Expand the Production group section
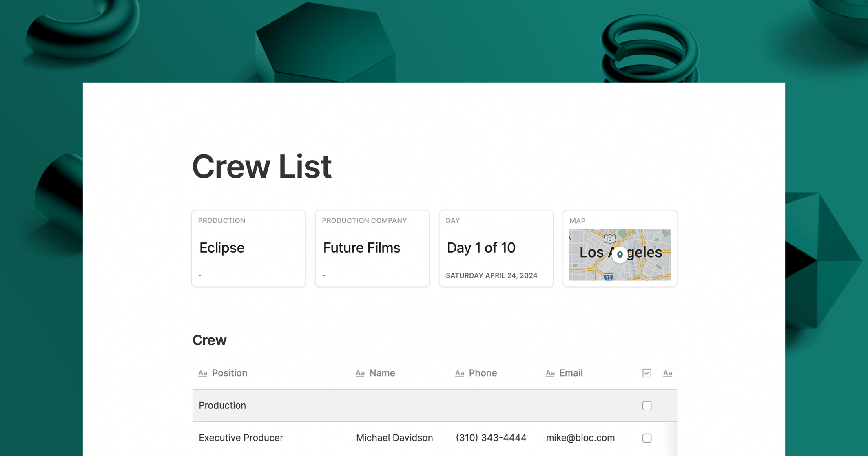868x456 pixels. 222,405
